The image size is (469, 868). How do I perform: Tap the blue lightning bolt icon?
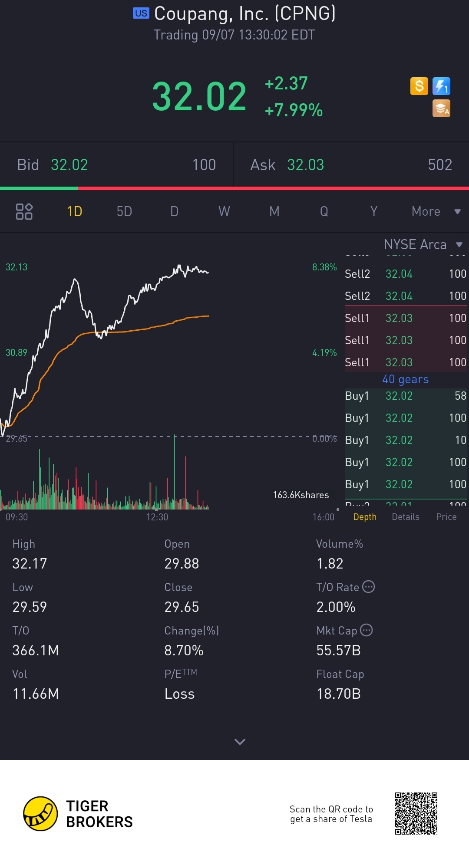click(441, 86)
